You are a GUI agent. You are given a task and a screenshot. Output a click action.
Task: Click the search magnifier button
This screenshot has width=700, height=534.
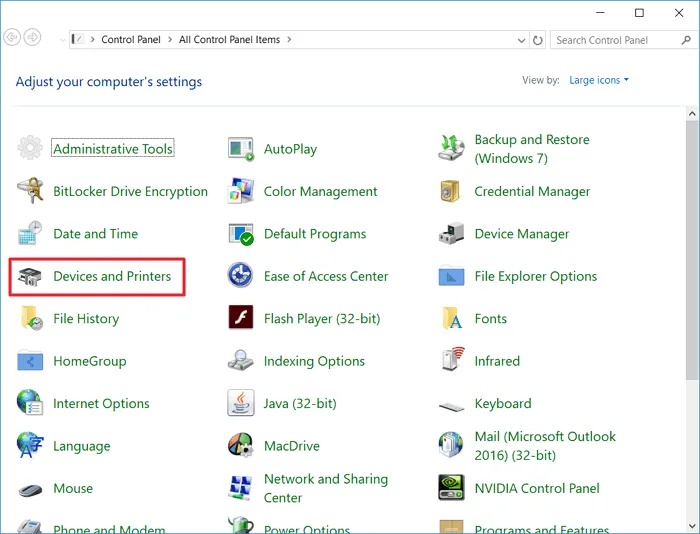pos(686,40)
